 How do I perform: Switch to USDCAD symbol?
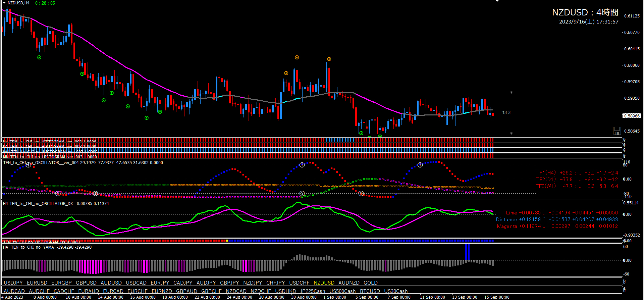tap(136, 283)
